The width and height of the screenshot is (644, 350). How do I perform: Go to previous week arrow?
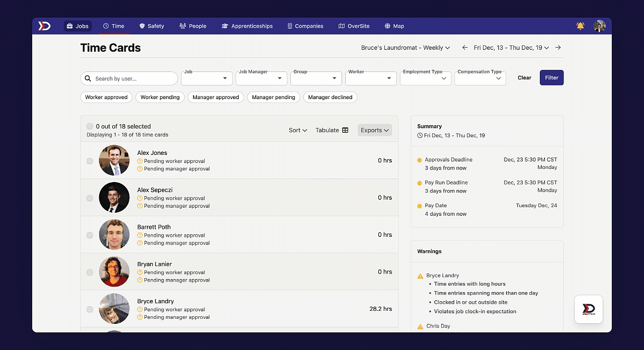point(465,48)
